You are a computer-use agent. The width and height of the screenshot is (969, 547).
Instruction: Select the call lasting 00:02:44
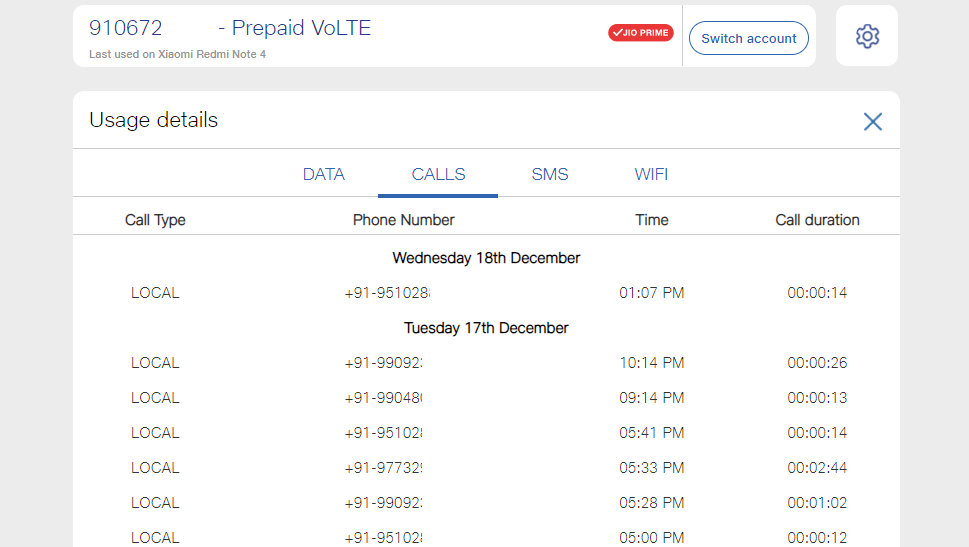tap(486, 468)
